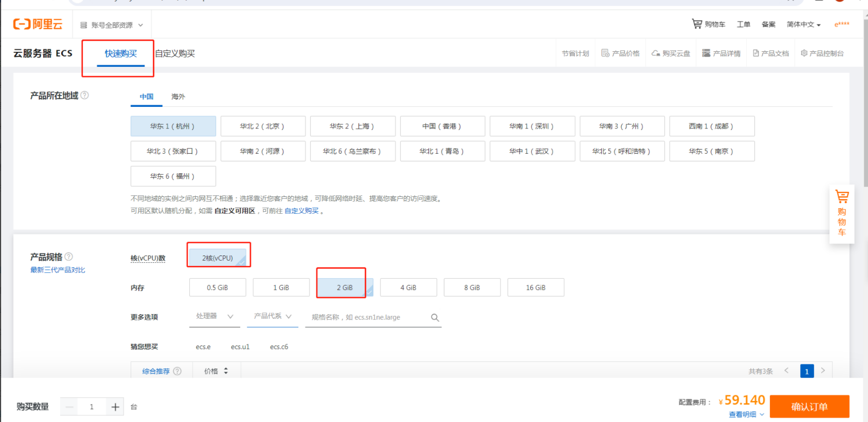Choose 16 GiB memory
Viewport: 868px width, 422px height.
pyautogui.click(x=536, y=287)
